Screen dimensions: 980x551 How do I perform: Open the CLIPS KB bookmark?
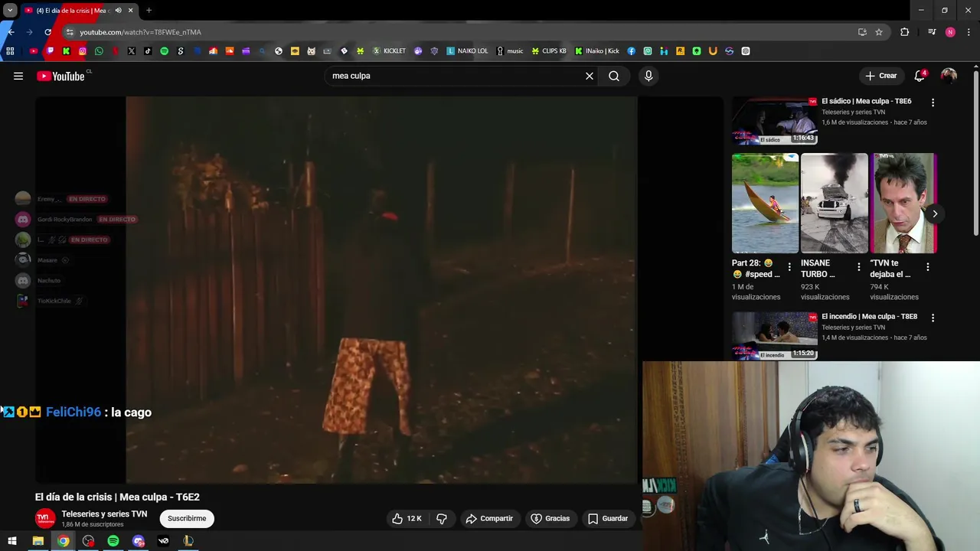coord(549,51)
